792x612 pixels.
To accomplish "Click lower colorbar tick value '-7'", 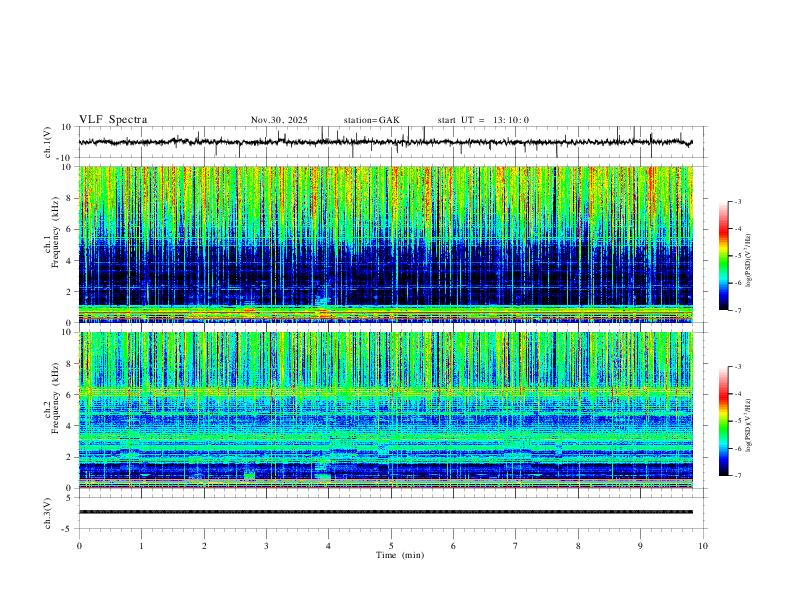I will click(x=737, y=475).
